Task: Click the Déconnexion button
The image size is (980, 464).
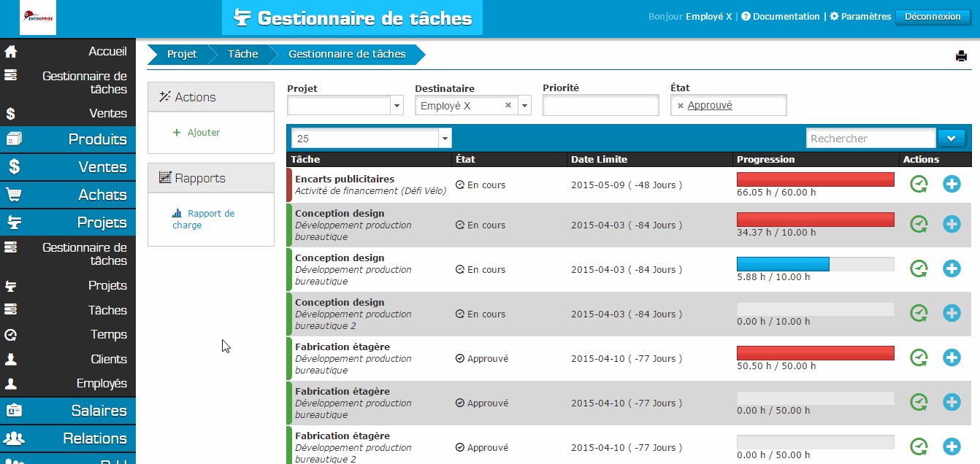Action: pos(933,16)
